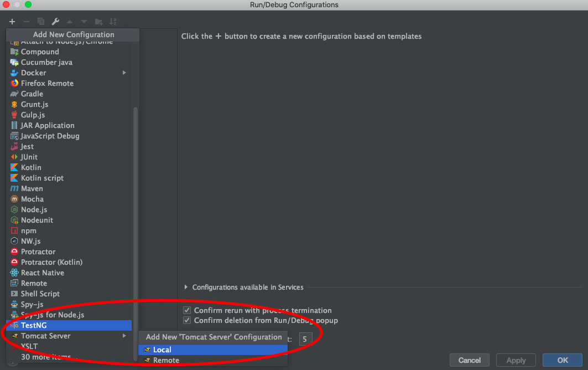
Task: Toggle Confirm deletion from Run/Debug popup
Action: (187, 320)
